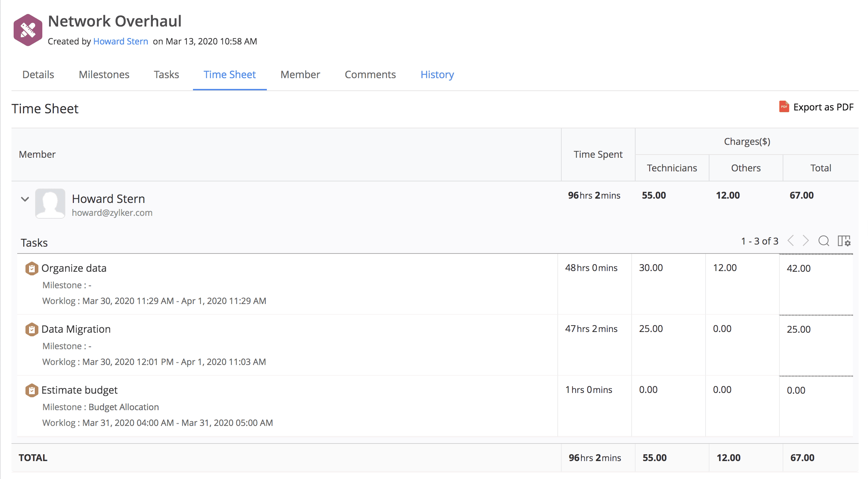The height and width of the screenshot is (479, 868).
Task: Click the Network Overhaul project hexagon icon
Action: point(28,30)
